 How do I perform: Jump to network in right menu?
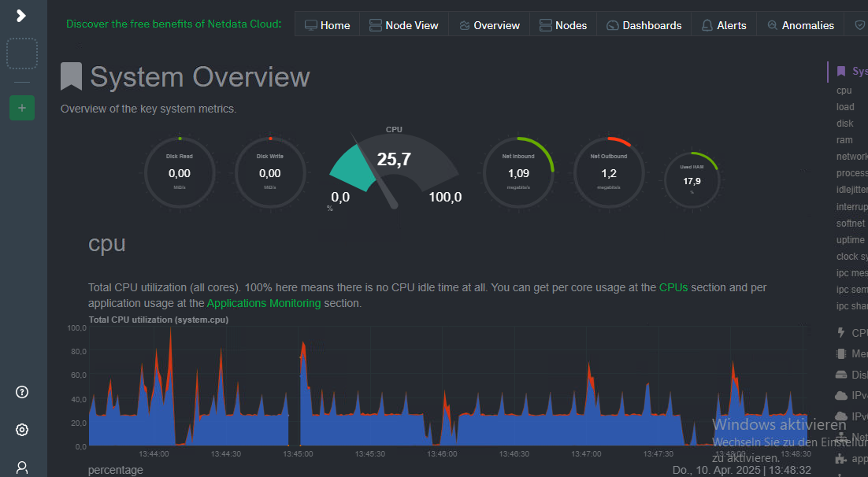click(x=852, y=157)
